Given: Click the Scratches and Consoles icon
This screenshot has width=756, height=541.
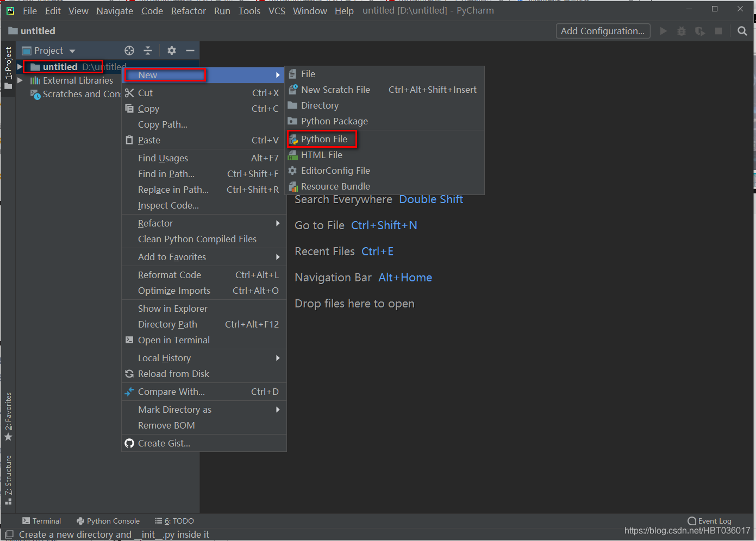Looking at the screenshot, I should 35,95.
